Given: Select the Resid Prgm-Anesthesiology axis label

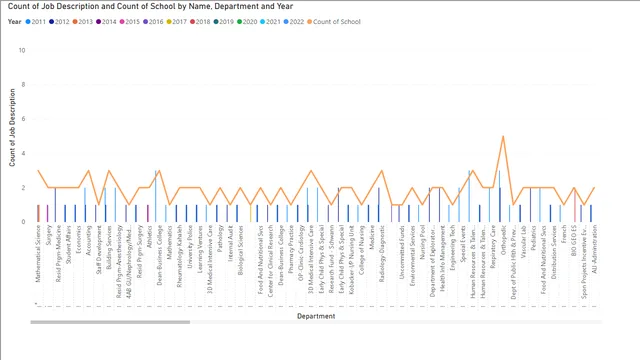Looking at the screenshot, I should tap(119, 261).
